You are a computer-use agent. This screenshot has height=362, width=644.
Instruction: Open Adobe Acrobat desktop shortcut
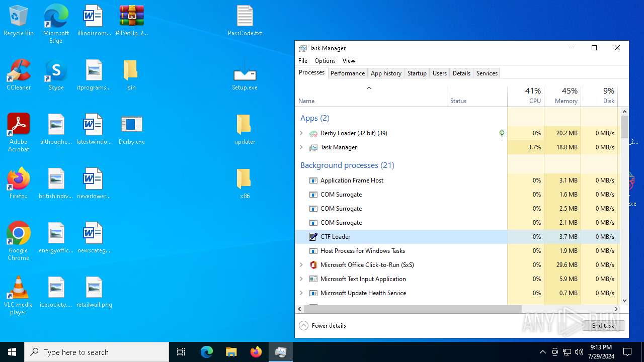19,133
